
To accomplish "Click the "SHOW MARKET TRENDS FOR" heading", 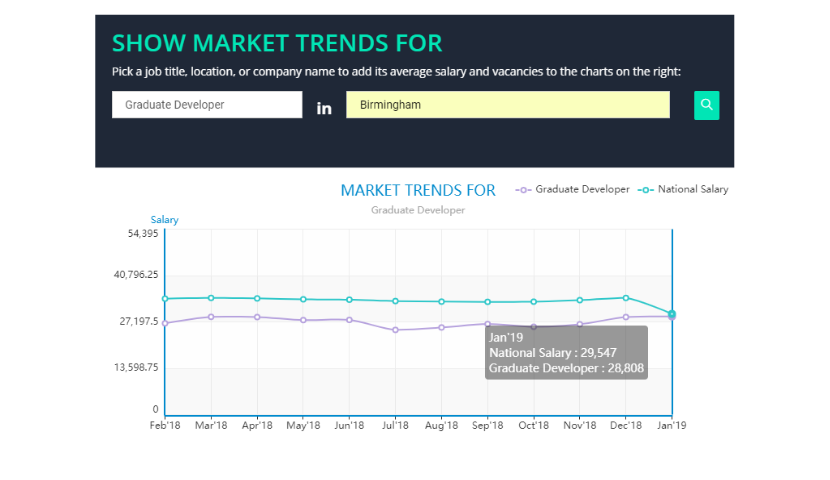I will [x=277, y=43].
